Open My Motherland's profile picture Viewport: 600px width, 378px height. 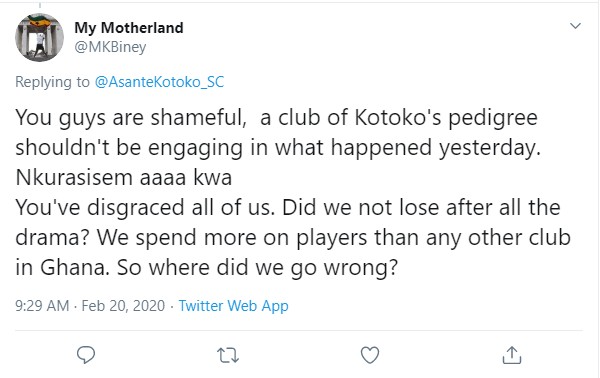[x=39, y=37]
